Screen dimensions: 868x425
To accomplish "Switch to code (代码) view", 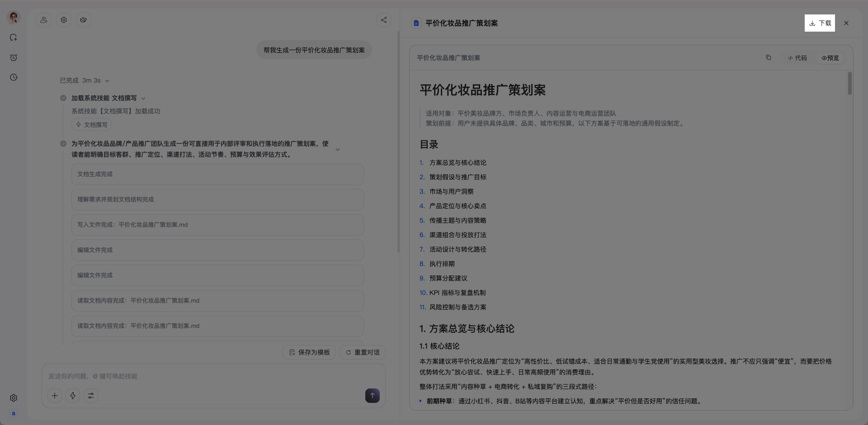I will point(797,58).
